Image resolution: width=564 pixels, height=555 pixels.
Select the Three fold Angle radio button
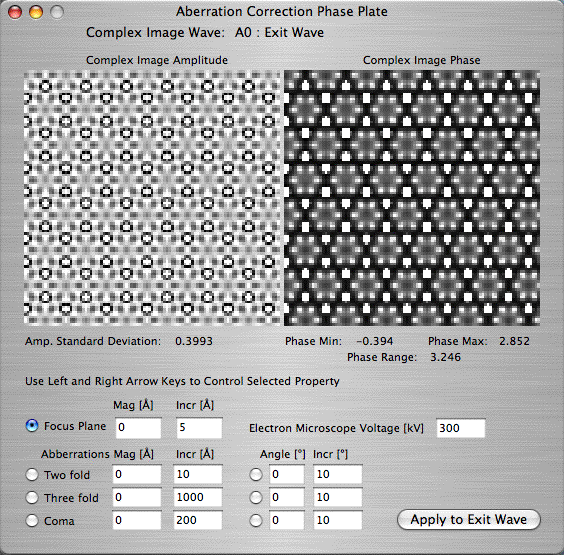click(x=256, y=497)
